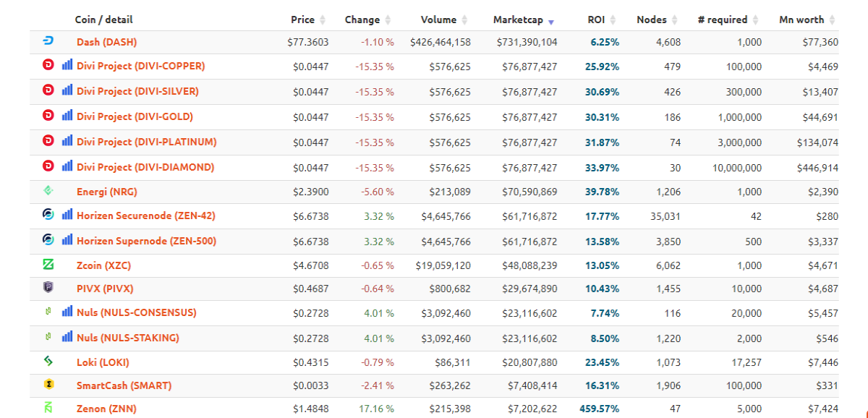Sort table by Mn worth column
The width and height of the screenshot is (868, 418).
point(807,20)
